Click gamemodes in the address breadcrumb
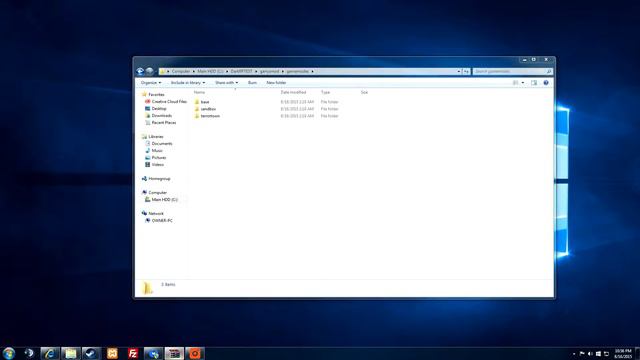Screen dimensions: 640x360 pyautogui.click(x=298, y=71)
